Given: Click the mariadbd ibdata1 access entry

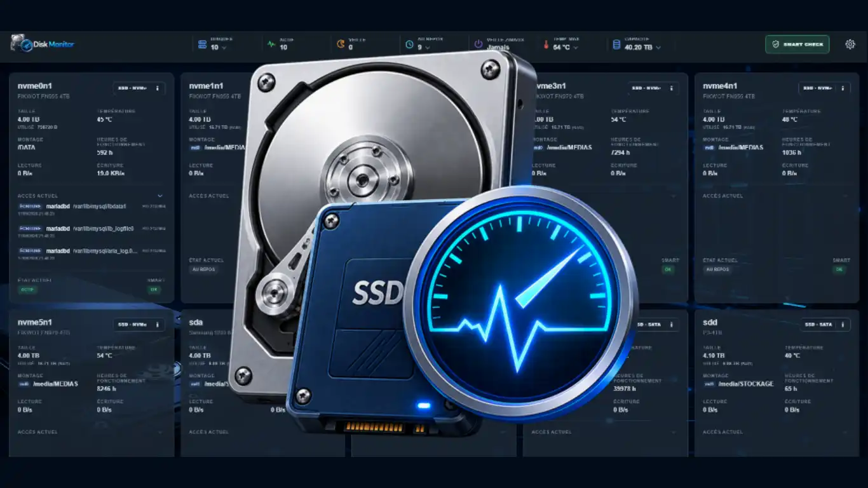Looking at the screenshot, I should (x=92, y=208).
